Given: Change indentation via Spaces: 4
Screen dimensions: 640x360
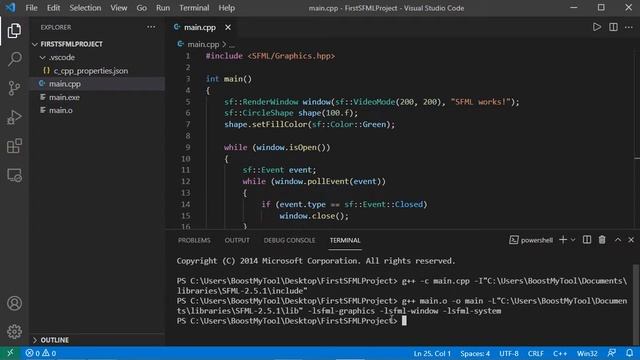Looking at the screenshot, I should pos(475,353).
